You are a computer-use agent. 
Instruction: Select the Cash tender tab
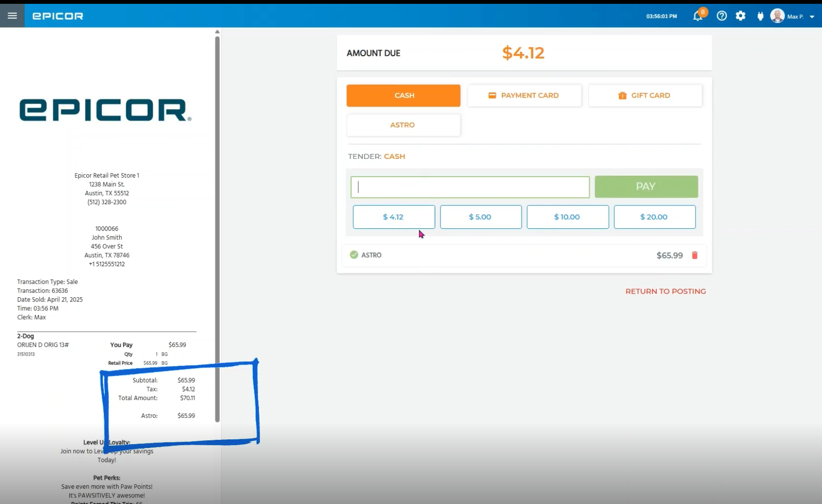(x=403, y=96)
